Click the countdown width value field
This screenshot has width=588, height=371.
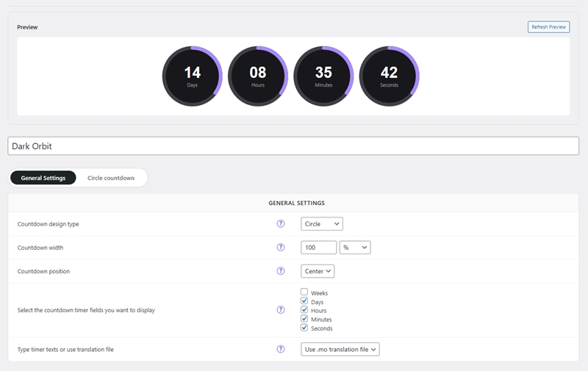[x=318, y=248]
